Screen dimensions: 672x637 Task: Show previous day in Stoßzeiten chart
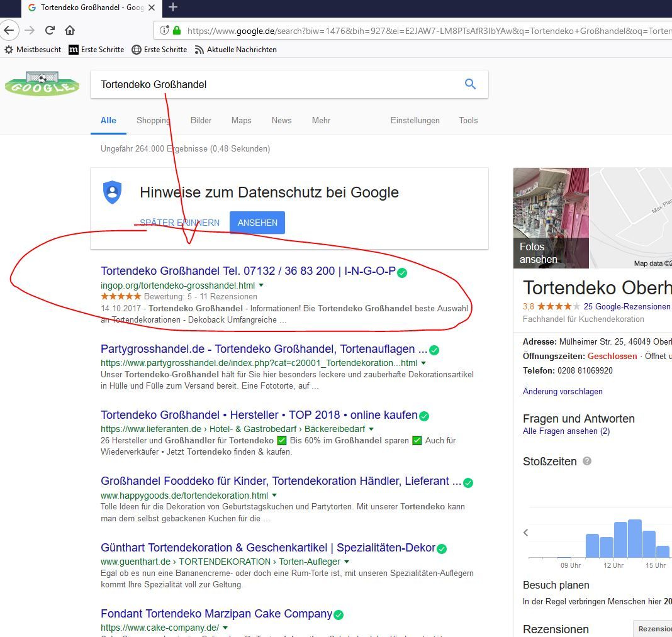point(526,533)
